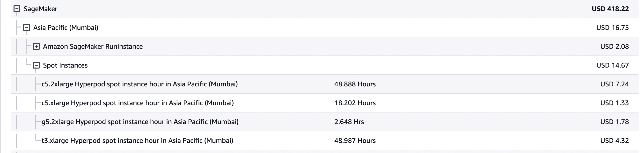Viewport: 644px width, 153px height.
Task: Collapse the Spot Instances group
Action: click(36, 65)
